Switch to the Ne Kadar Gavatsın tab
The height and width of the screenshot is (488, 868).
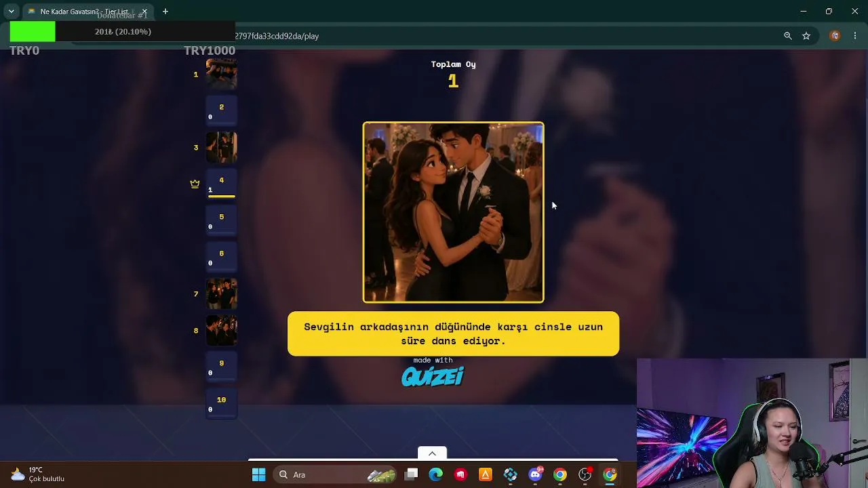pos(83,12)
